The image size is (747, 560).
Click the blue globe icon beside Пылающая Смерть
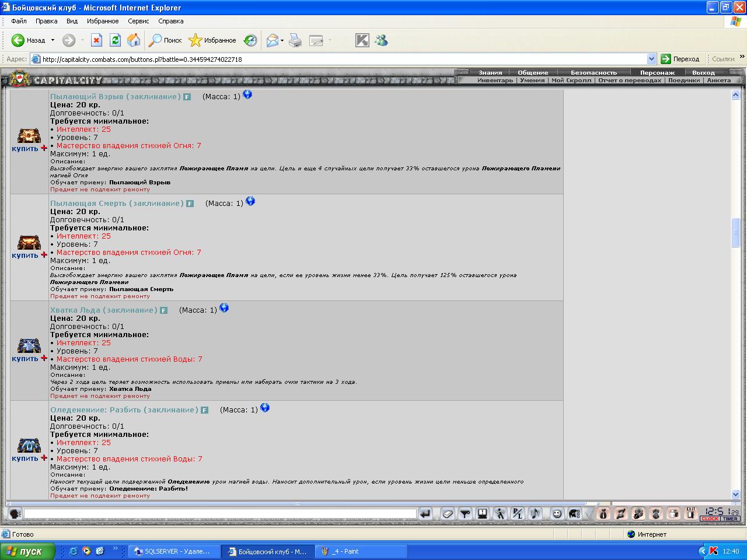coord(250,201)
